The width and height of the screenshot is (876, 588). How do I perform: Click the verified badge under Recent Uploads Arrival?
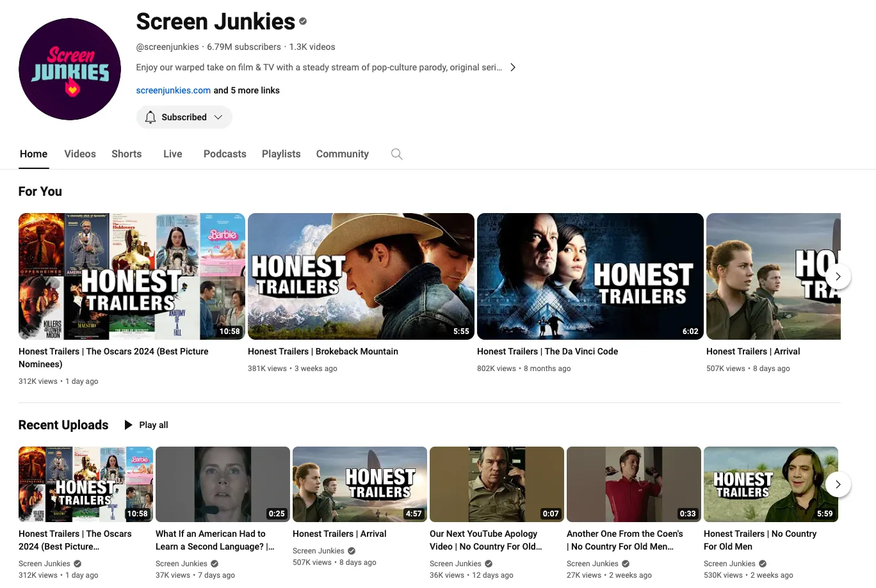pyautogui.click(x=352, y=551)
